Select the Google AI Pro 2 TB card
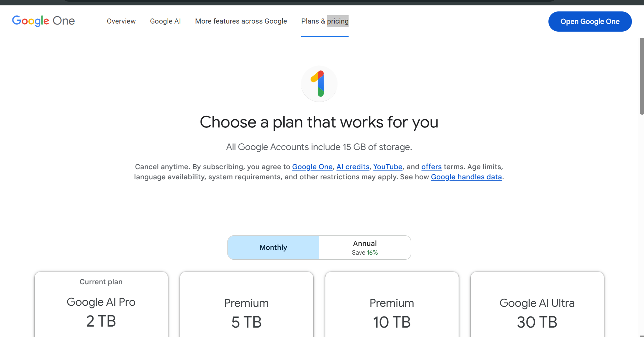Viewport: 644px width, 337px height. click(x=101, y=304)
